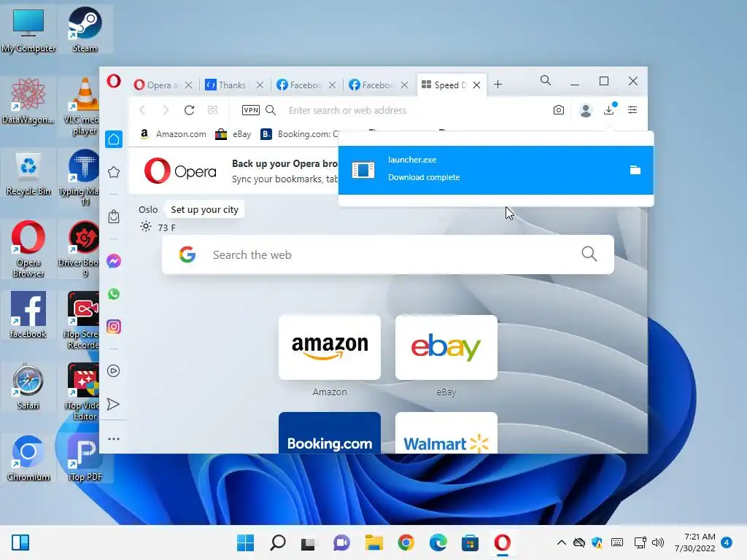
Task: Open Amazon.com bookmark in bookmarks bar
Action: coord(173,134)
